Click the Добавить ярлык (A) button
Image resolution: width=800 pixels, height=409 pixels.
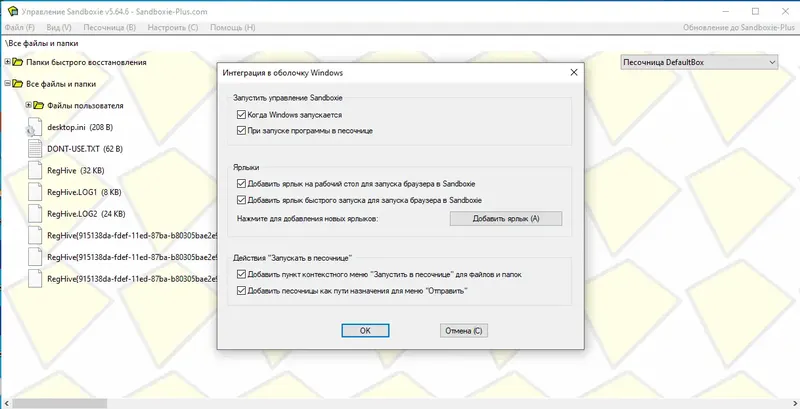click(506, 218)
